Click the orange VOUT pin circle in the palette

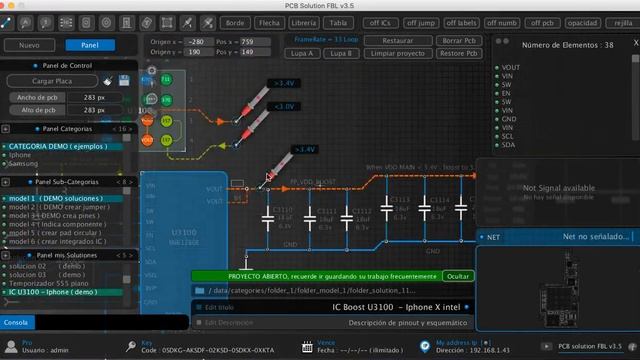pyautogui.click(x=147, y=140)
